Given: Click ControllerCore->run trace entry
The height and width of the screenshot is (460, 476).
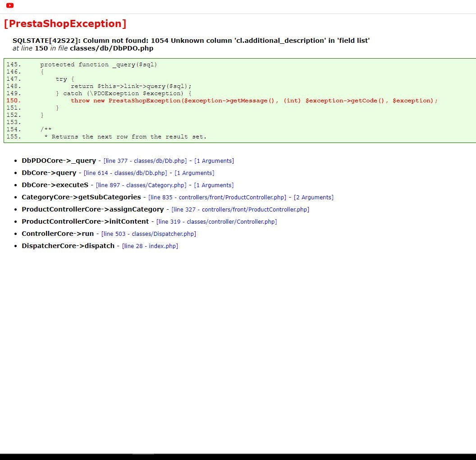Looking at the screenshot, I should click(58, 233).
